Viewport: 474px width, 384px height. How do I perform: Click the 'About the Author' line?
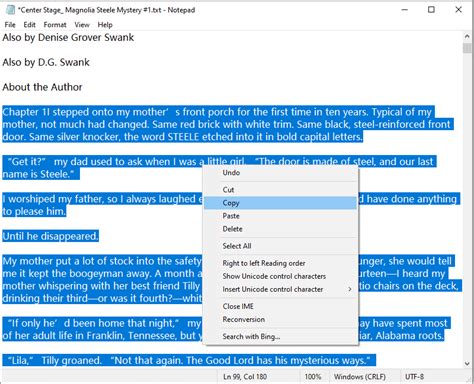click(42, 87)
